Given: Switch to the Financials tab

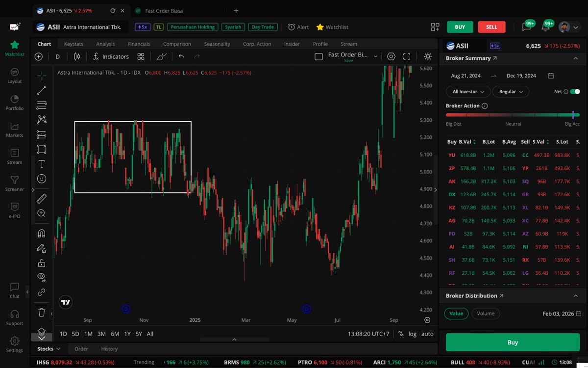Looking at the screenshot, I should coord(139,44).
